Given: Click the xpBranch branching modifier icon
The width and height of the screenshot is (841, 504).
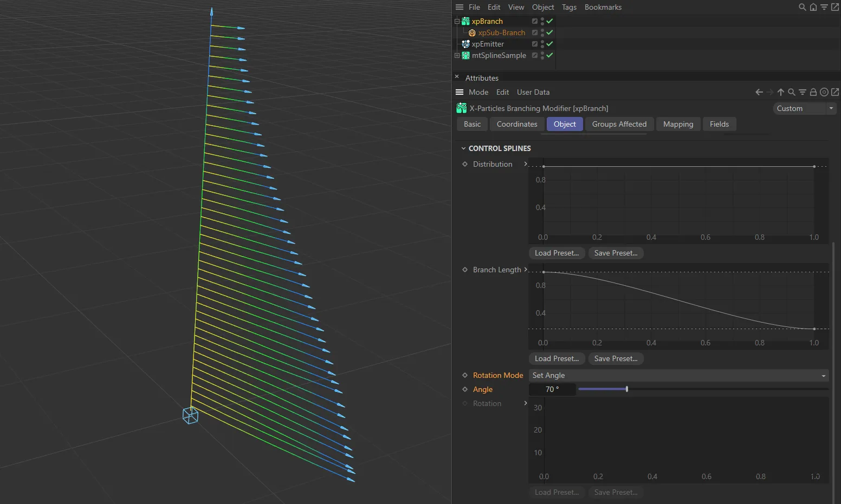Looking at the screenshot, I should click(x=465, y=21).
